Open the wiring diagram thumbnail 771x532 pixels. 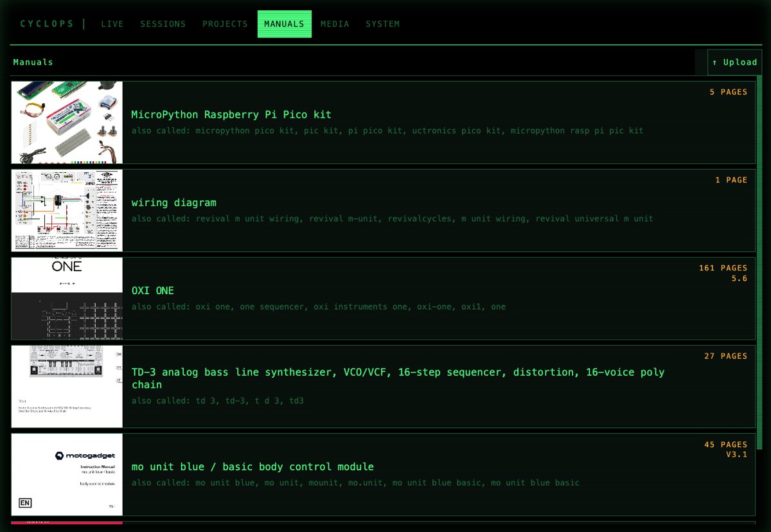tap(67, 210)
